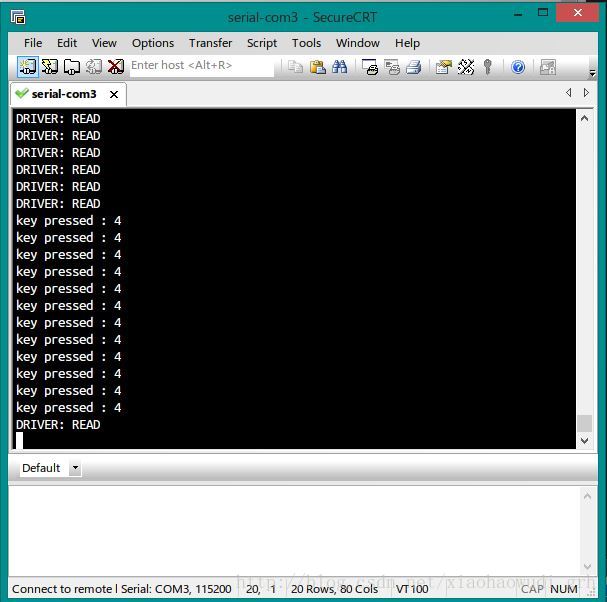Click the VT100 status bar entry
The height and width of the screenshot is (602, 607).
pyautogui.click(x=412, y=589)
